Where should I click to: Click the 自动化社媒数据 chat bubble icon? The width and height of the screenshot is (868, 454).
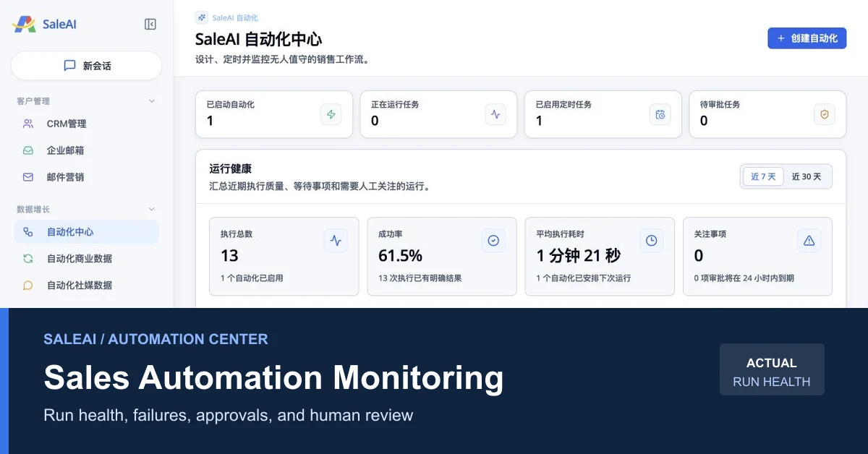tap(28, 286)
